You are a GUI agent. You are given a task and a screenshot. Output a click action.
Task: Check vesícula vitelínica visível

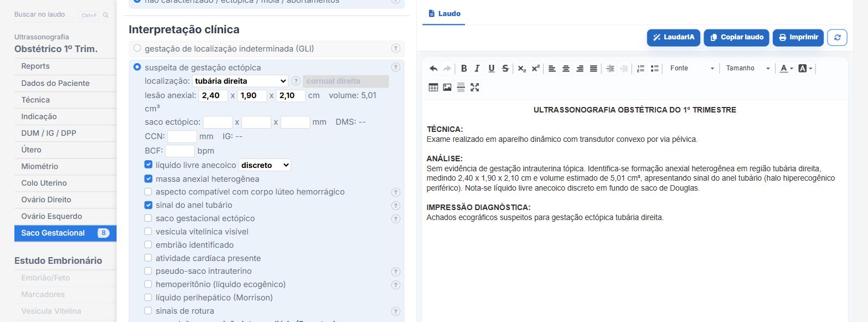[x=148, y=232]
